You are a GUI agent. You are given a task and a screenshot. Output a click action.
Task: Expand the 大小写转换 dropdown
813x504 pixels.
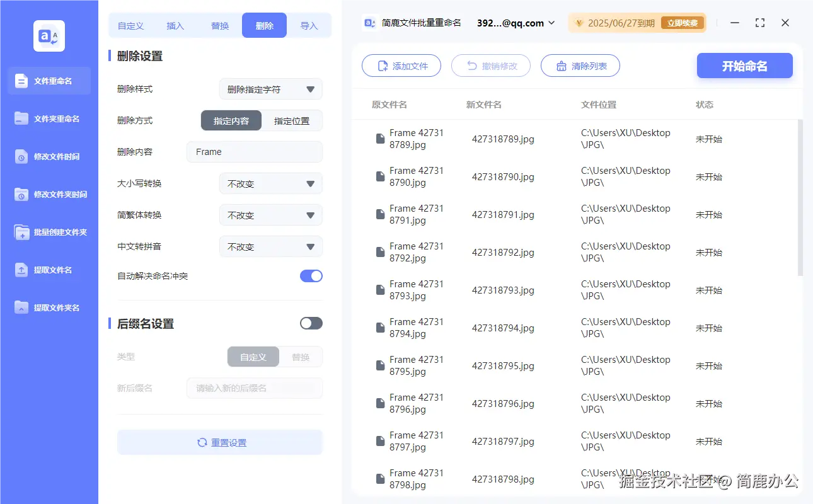click(270, 183)
